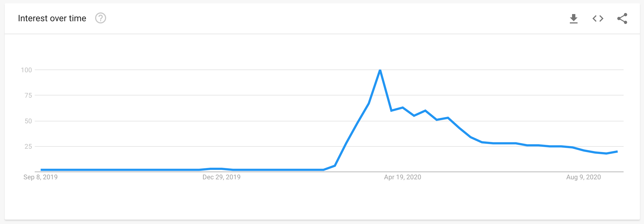This screenshot has width=644, height=224.
Task: Click the Interest over time title
Action: click(52, 18)
